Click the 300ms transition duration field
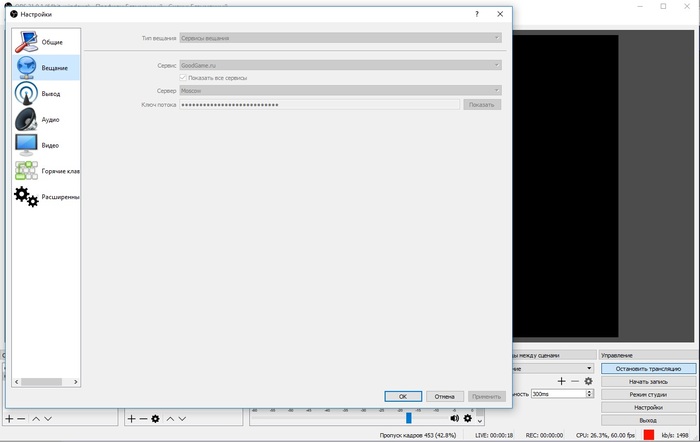700x442 pixels. pyautogui.click(x=558, y=394)
